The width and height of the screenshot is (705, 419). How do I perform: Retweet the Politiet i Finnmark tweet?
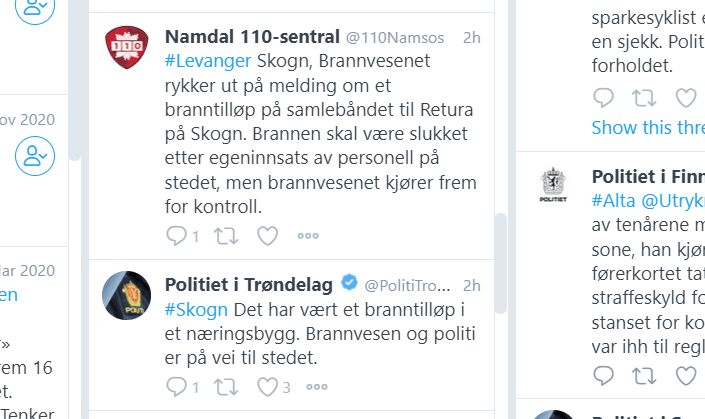click(645, 375)
